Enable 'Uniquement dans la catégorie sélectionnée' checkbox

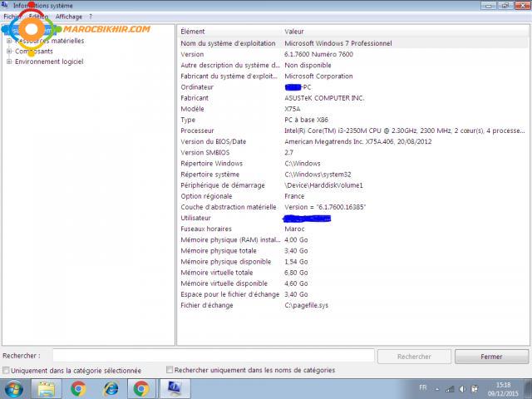(x=6, y=370)
